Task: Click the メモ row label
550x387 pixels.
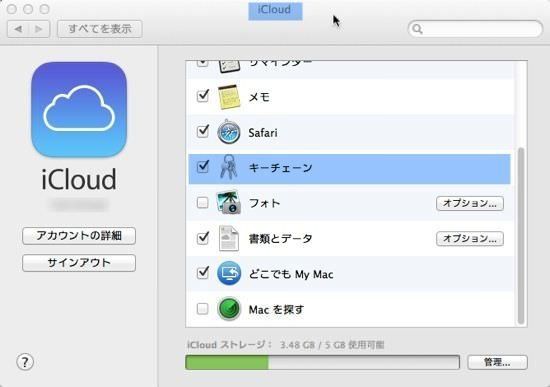Action: click(259, 97)
